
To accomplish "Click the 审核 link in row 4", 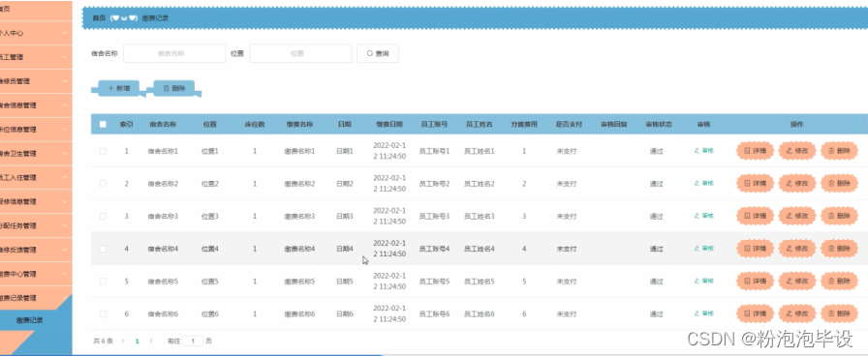I will coord(703,249).
